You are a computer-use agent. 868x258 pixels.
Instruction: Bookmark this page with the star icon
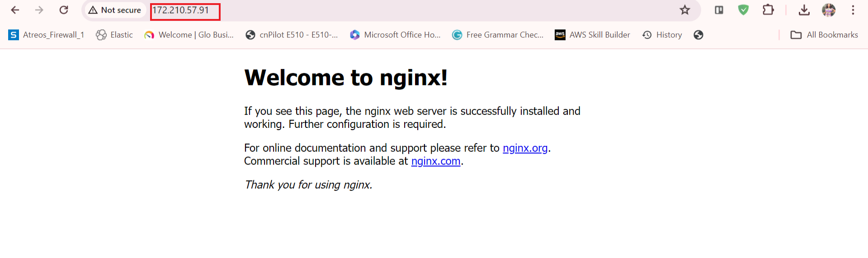coord(685,10)
